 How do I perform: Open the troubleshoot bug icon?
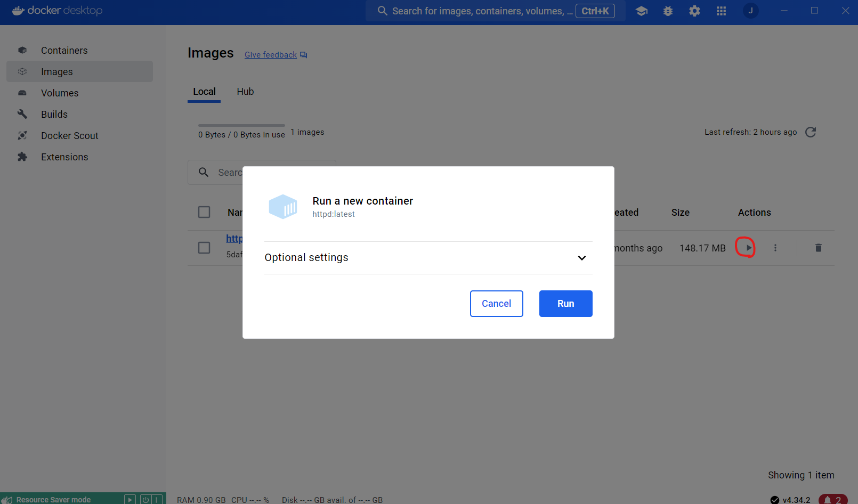coord(668,11)
